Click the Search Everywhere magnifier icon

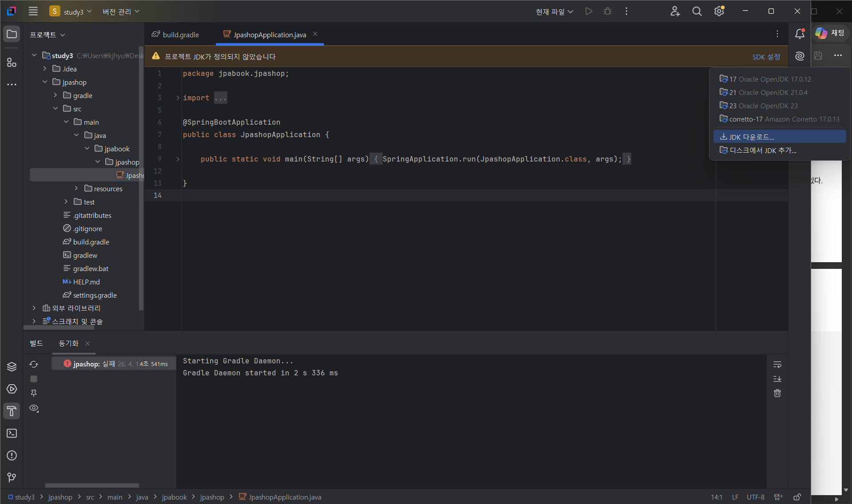click(x=697, y=12)
